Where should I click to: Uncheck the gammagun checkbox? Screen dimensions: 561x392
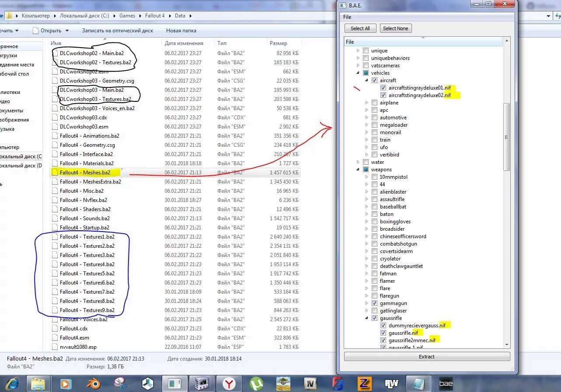tap(374, 303)
